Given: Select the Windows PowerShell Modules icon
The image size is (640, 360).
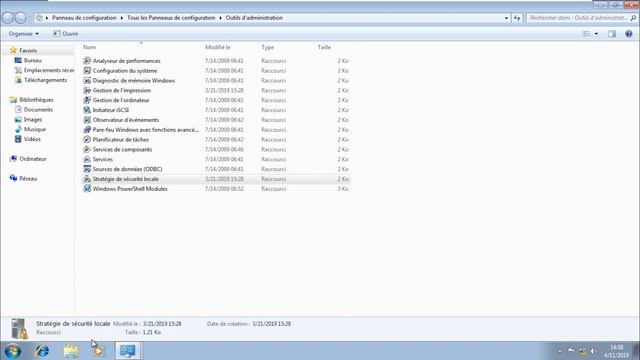Looking at the screenshot, I should click(87, 189).
